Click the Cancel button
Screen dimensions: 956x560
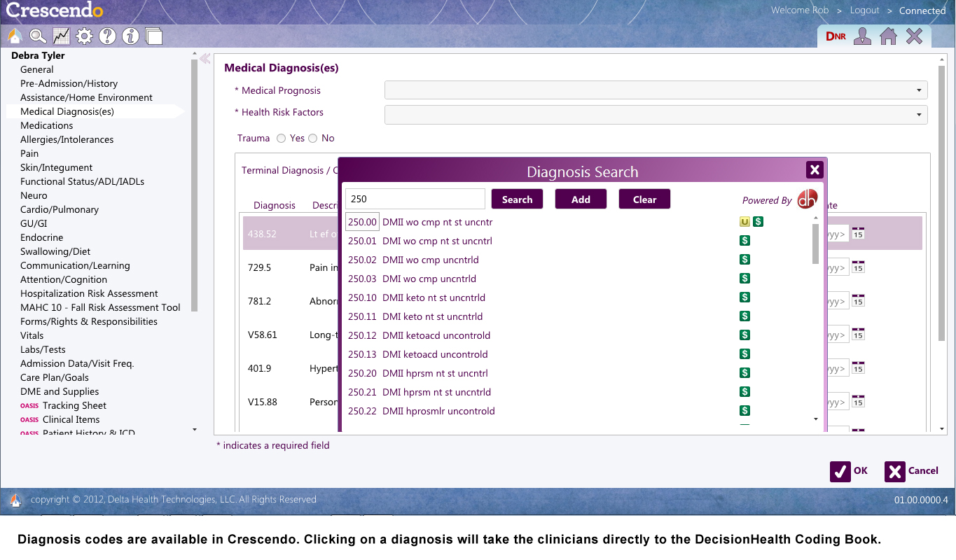[x=911, y=471]
